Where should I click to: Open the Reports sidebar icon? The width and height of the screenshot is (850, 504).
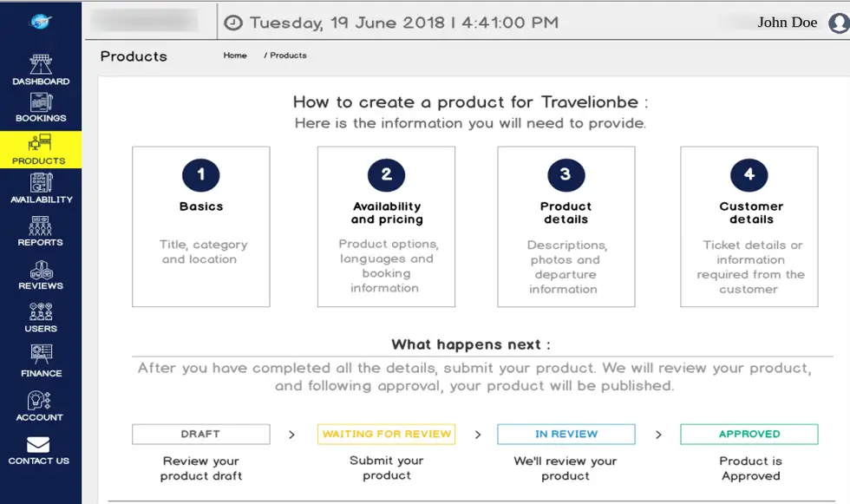tap(41, 226)
